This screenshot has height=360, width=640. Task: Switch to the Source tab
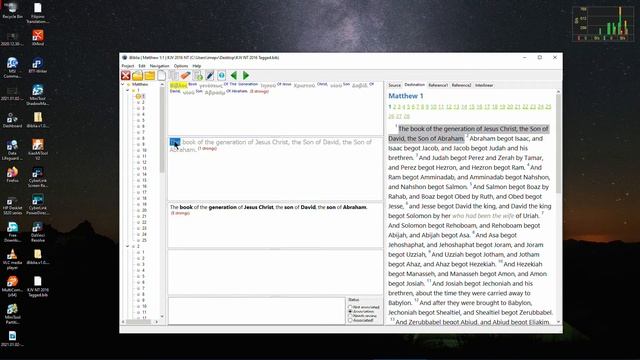pyautogui.click(x=394, y=85)
